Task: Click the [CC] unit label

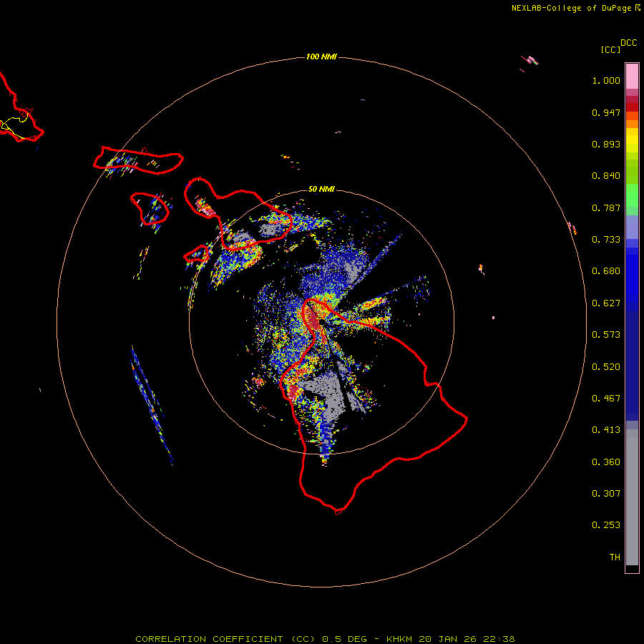Action: 610,49
